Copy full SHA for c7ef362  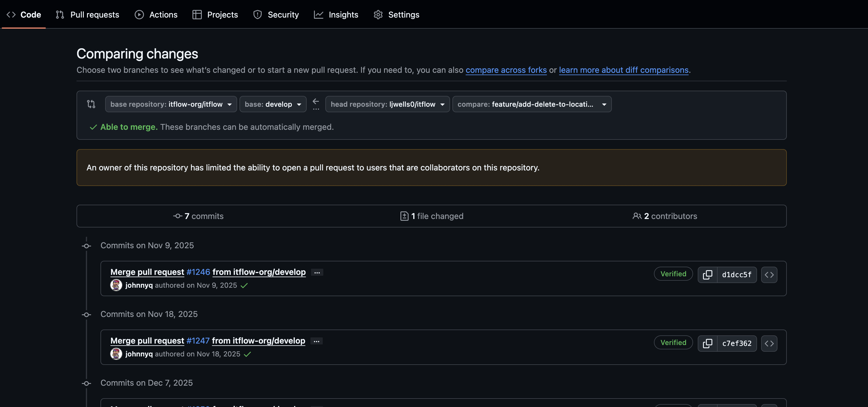708,344
